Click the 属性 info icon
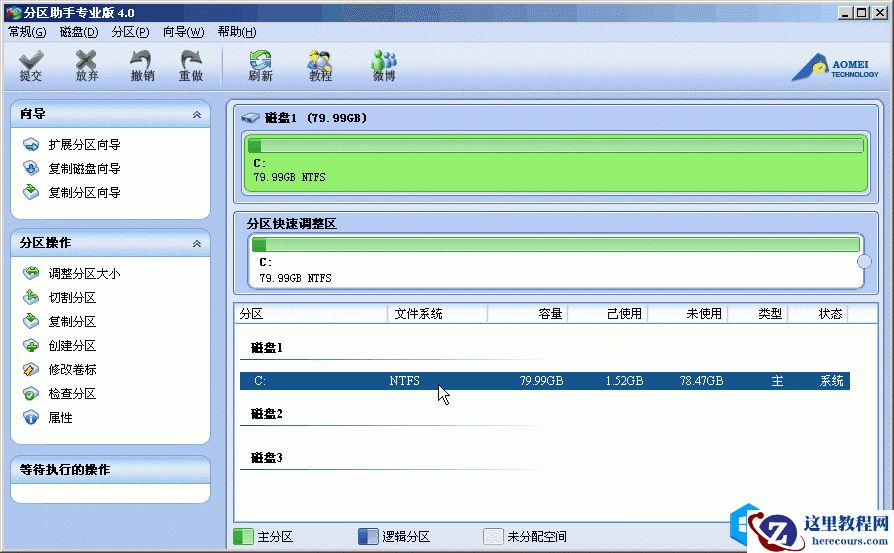Viewport: 894px width, 553px height. (31, 417)
